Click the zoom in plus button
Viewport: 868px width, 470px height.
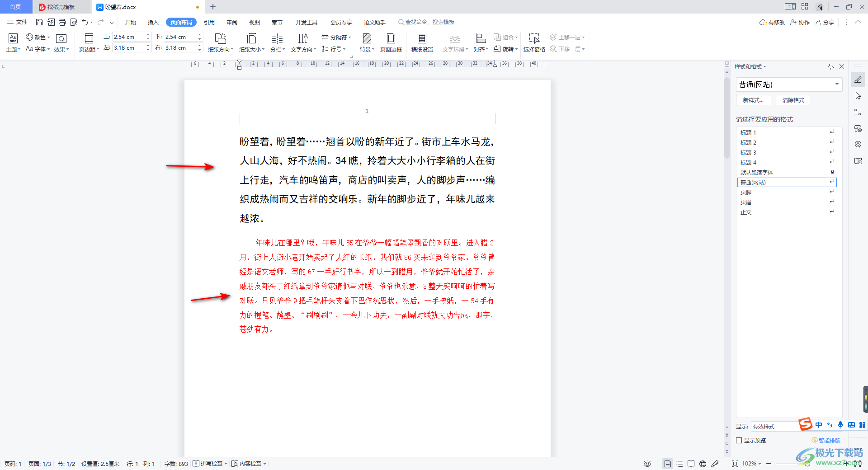point(846,464)
